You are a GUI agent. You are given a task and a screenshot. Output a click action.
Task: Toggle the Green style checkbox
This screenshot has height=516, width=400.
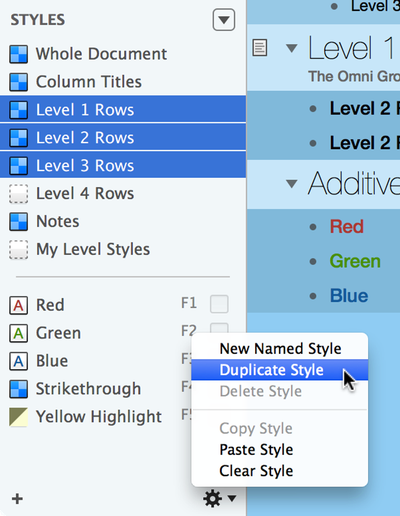(219, 328)
